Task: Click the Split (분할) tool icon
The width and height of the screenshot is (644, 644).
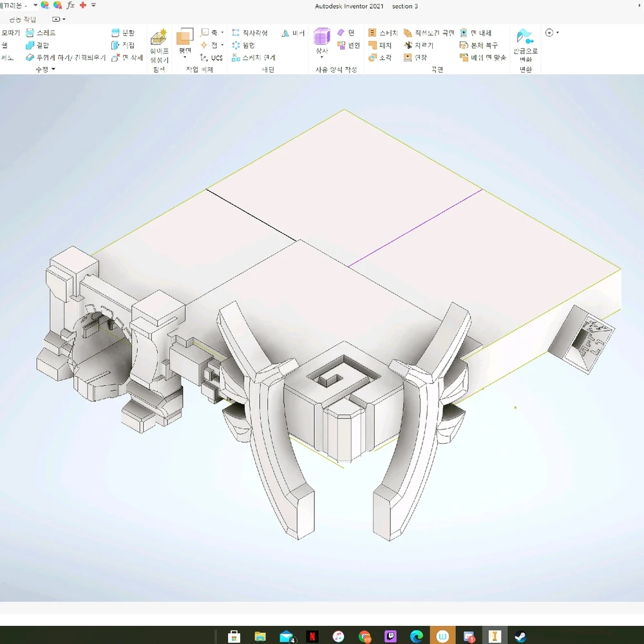Action: pos(115,33)
